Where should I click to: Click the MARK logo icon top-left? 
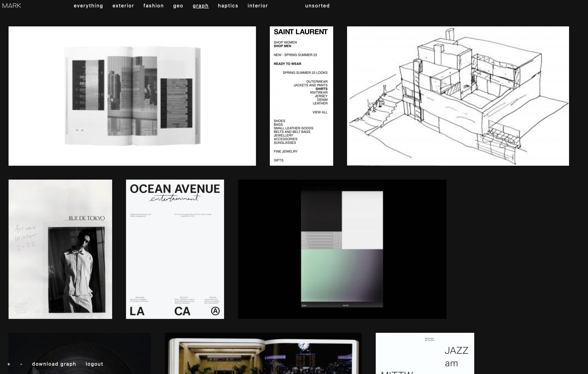[12, 5]
